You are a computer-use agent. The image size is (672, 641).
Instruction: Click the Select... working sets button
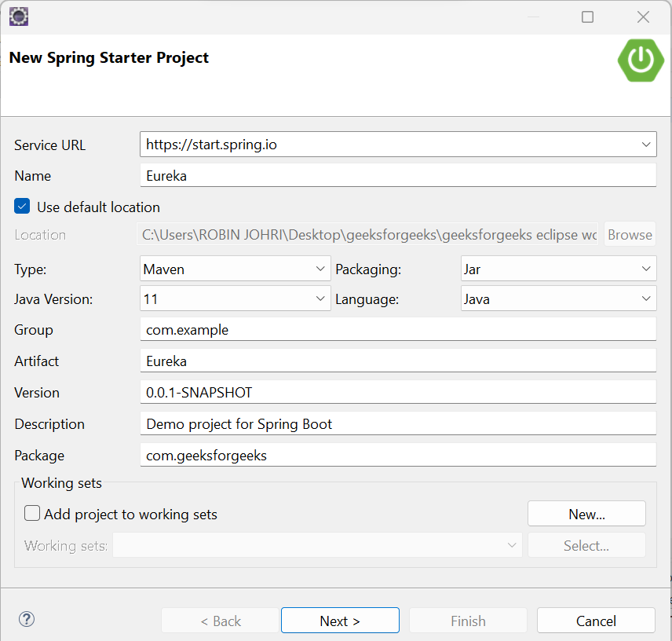tap(586, 545)
